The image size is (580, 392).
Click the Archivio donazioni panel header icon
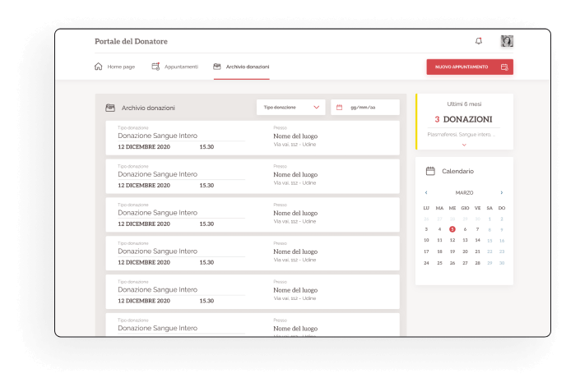[110, 108]
